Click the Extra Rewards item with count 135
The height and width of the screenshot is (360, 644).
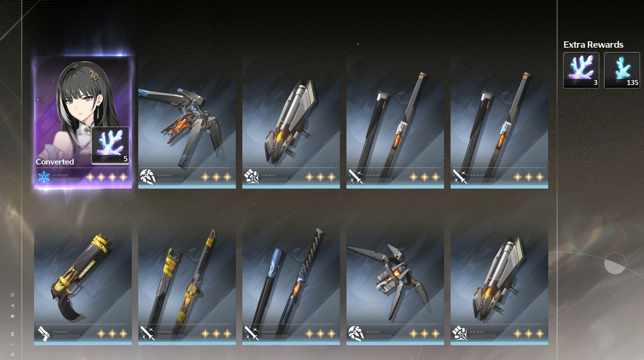[622, 70]
